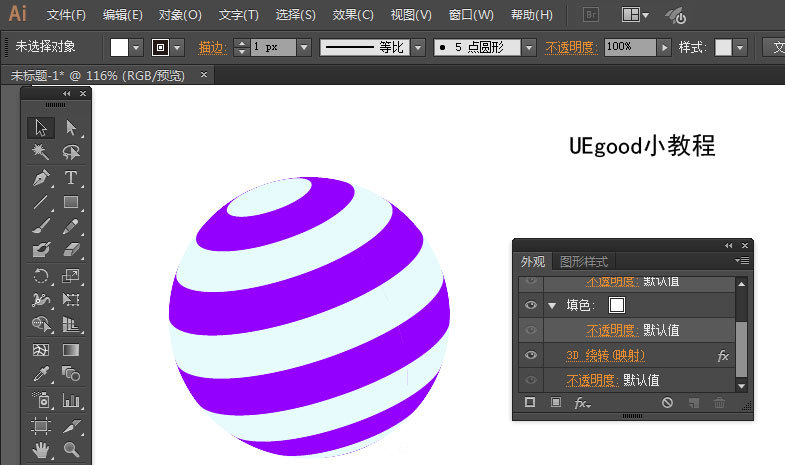The width and height of the screenshot is (785, 465).
Task: Select the Pen tool
Action: pos(41,178)
